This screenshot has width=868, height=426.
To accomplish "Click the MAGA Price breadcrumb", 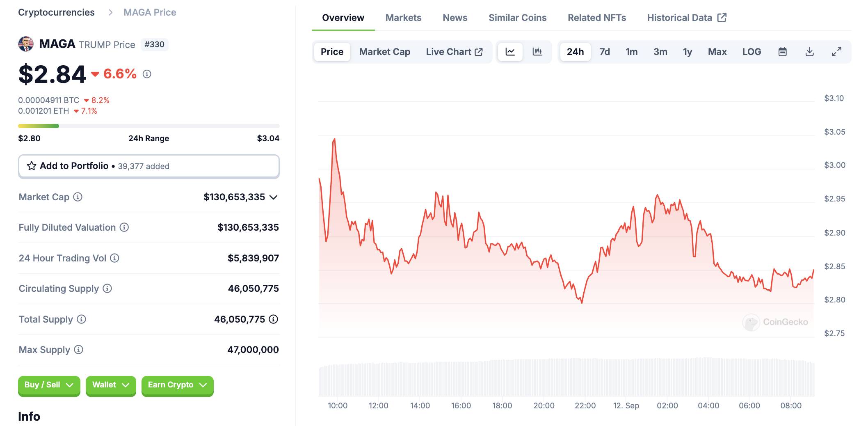I will pos(150,12).
